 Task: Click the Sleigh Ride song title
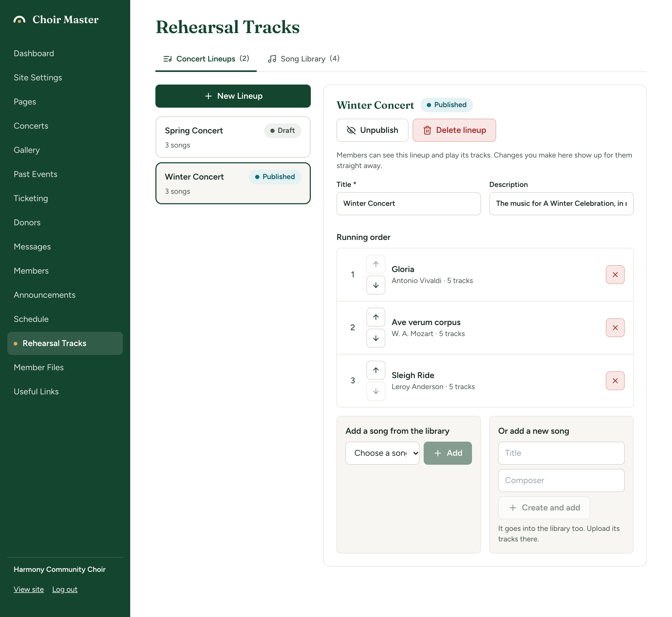point(413,375)
